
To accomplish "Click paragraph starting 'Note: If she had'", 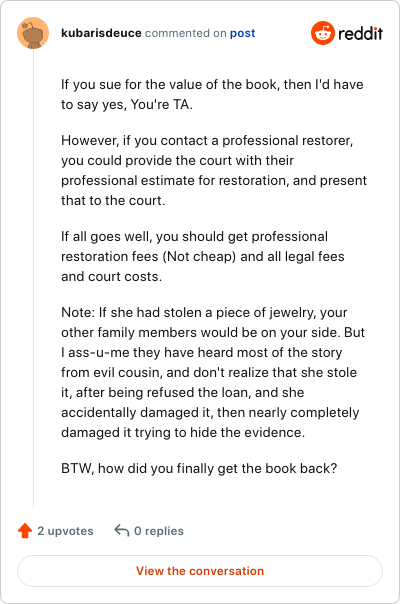I will [x=213, y=372].
